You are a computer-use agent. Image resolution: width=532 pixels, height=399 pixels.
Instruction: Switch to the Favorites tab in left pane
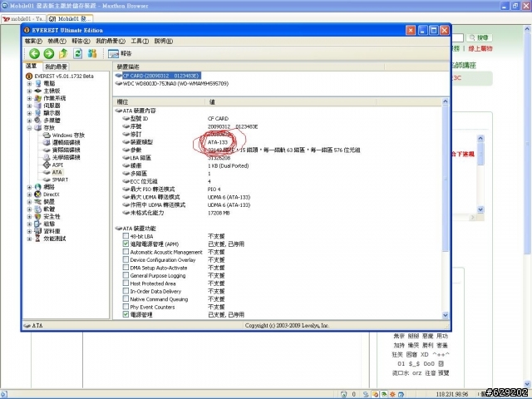56,66
